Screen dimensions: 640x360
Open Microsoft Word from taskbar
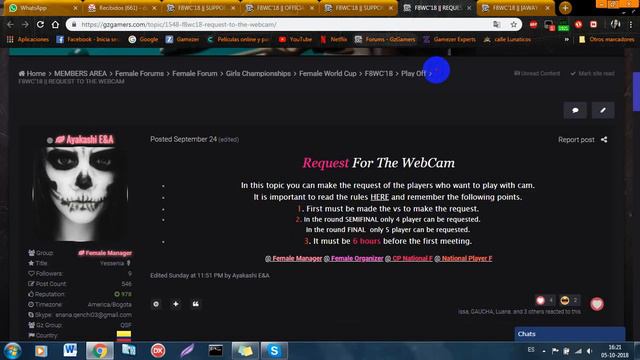click(x=70, y=351)
